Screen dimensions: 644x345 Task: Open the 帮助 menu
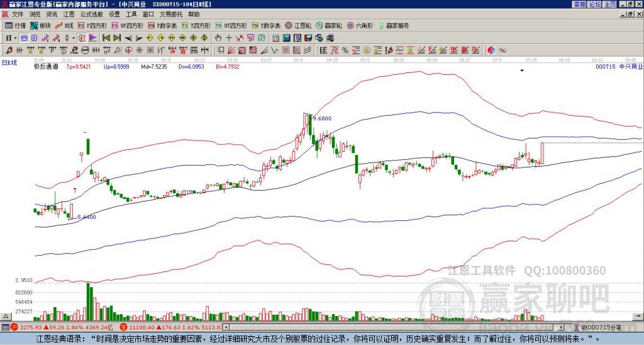tap(194, 14)
